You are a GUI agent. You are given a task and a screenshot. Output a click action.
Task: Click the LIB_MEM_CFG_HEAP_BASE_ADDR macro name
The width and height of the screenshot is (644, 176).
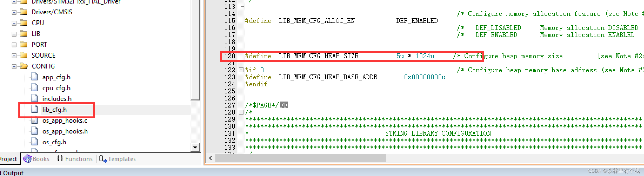[x=328, y=77]
